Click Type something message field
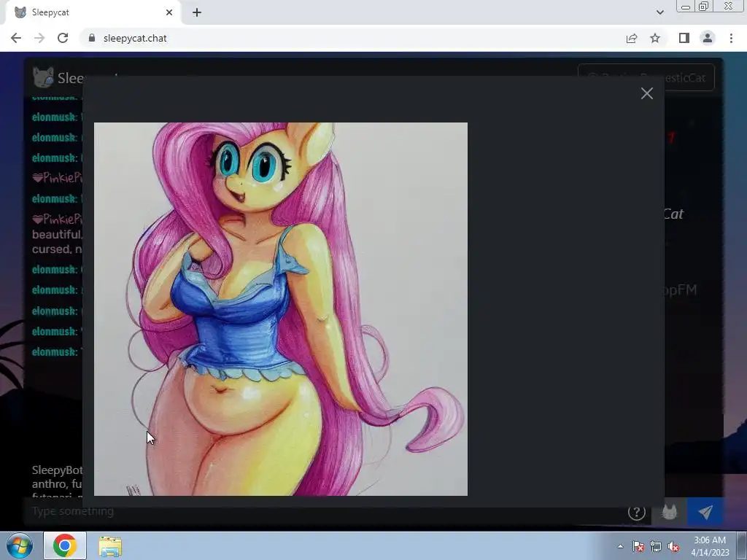The image size is (747, 560). click(x=324, y=511)
